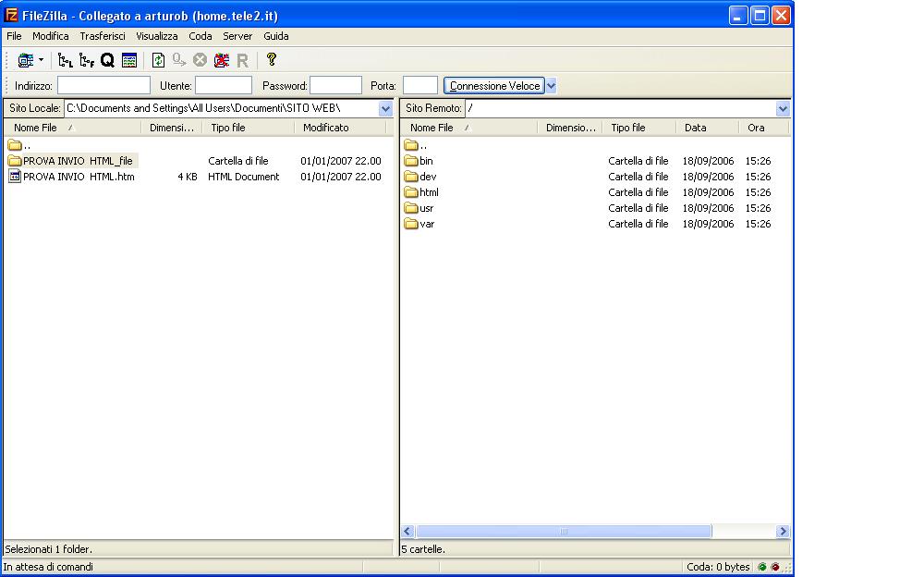924x577 pixels.
Task: Click red status indicator in status bar
Action: (775, 567)
